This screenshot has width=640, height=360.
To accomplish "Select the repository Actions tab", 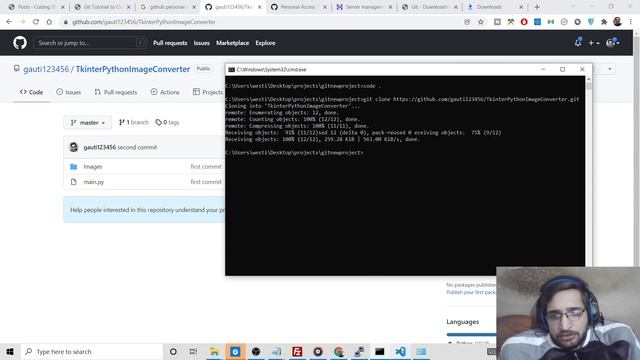I will click(x=165, y=92).
